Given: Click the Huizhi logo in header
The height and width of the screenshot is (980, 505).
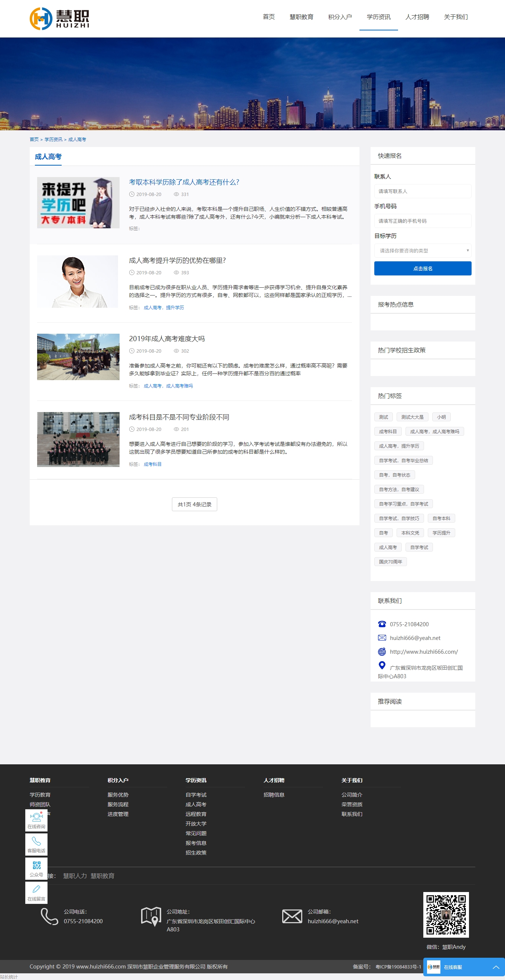Looking at the screenshot, I should point(59,18).
